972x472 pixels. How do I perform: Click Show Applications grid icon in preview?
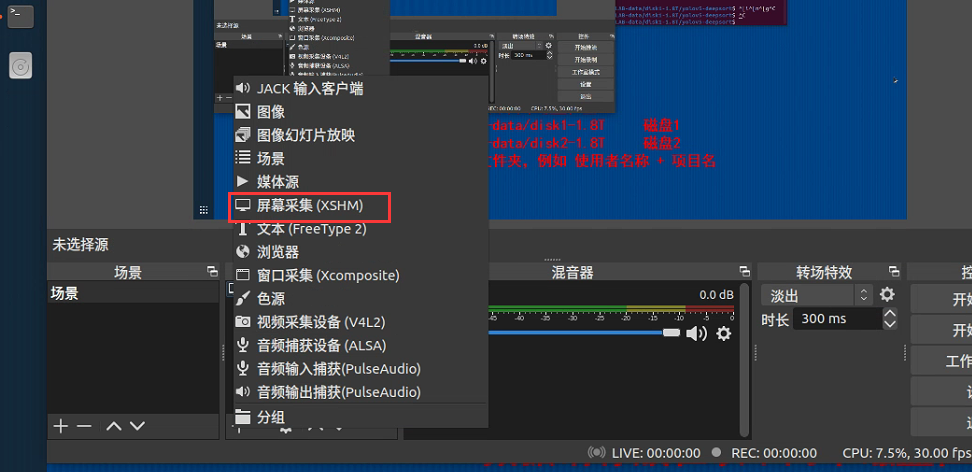pyautogui.click(x=203, y=210)
